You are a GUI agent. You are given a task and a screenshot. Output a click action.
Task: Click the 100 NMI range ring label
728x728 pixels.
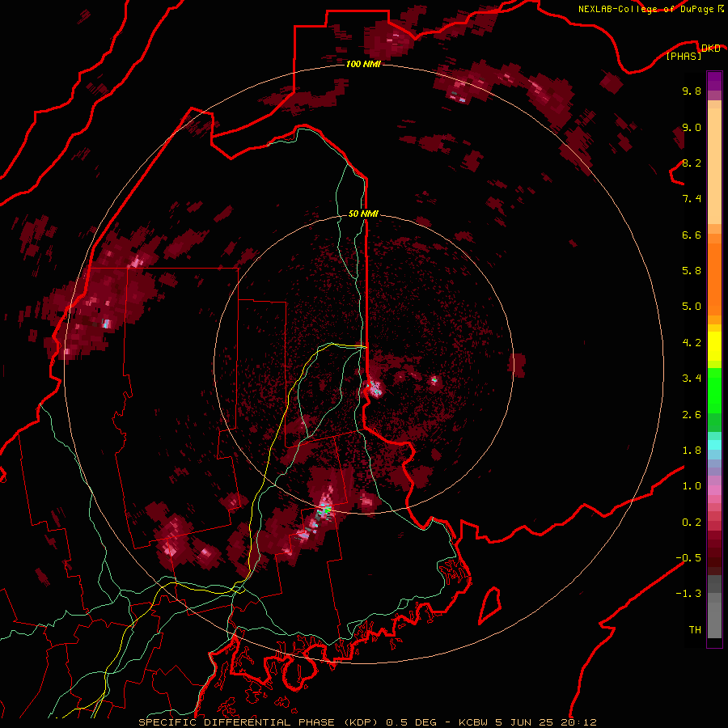363,64
